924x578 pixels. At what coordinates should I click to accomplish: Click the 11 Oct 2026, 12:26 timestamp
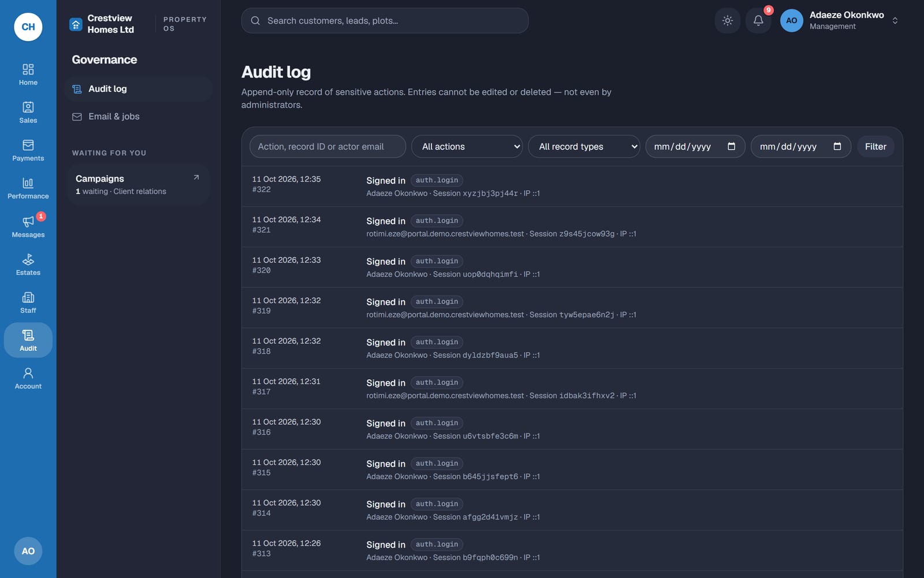click(286, 543)
